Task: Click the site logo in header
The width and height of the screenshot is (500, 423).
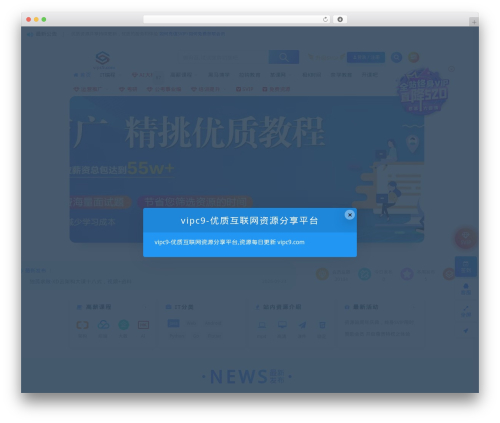Action: tap(103, 59)
